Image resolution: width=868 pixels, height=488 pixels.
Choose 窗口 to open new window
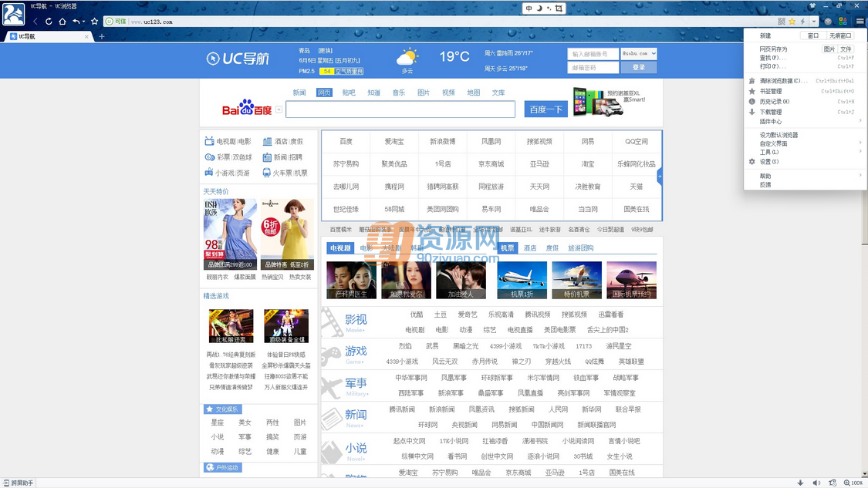812,35
